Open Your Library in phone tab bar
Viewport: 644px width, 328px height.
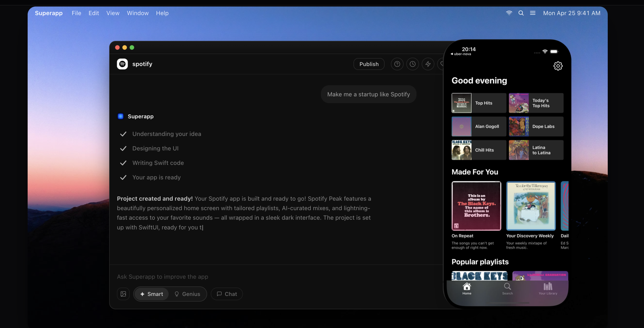(x=548, y=289)
